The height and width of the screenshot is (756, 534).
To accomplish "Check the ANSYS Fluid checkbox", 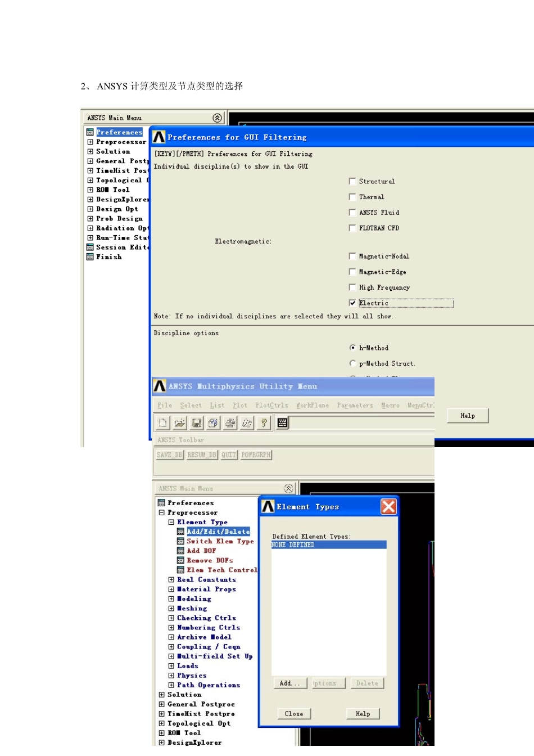I will (x=352, y=212).
